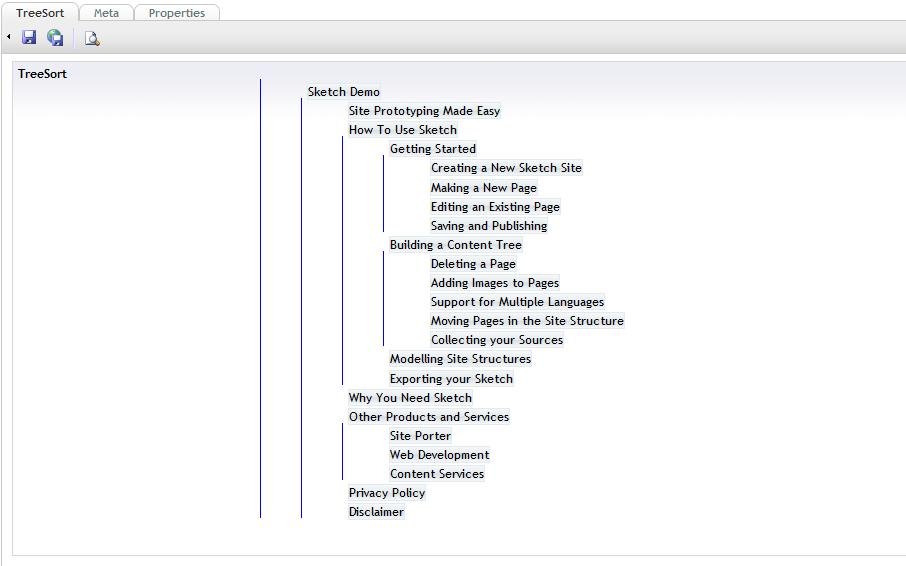The height and width of the screenshot is (566, 906).
Task: Select the Saving and Publishing node
Action: pos(489,226)
